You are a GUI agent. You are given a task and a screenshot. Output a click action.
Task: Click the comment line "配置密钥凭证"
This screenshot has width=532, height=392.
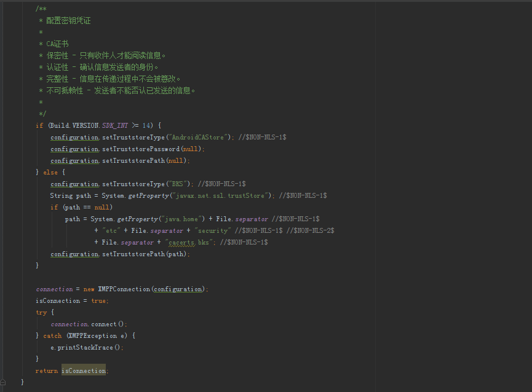point(68,21)
